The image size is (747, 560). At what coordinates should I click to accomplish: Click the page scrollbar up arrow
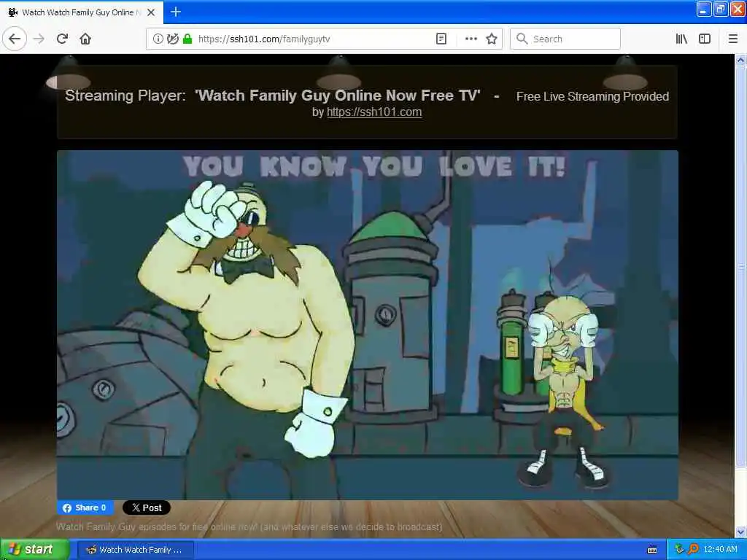coord(740,61)
